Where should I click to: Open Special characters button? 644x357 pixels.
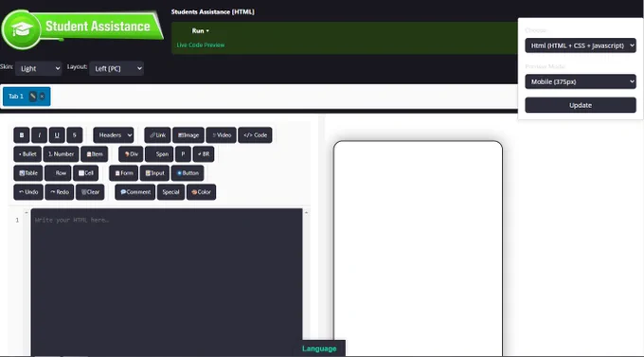(x=170, y=192)
